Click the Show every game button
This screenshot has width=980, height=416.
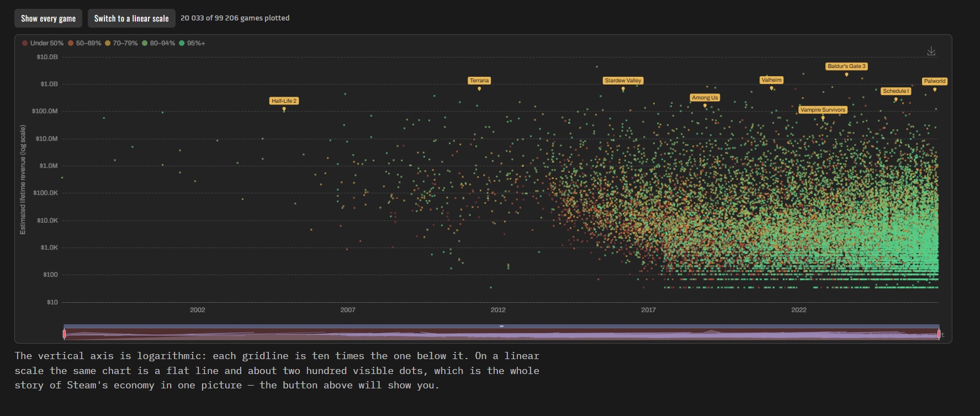49,18
